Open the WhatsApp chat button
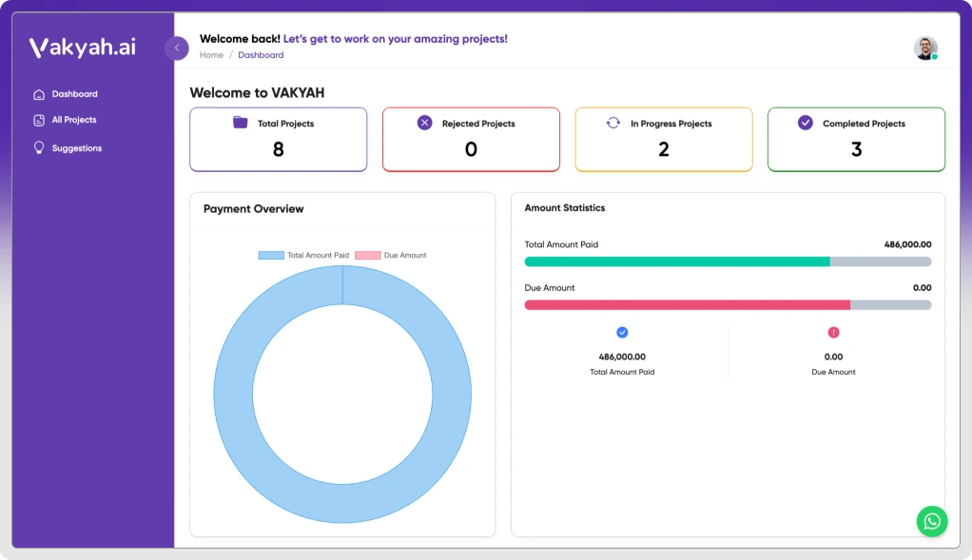Viewport: 972px width, 560px height. (x=932, y=521)
